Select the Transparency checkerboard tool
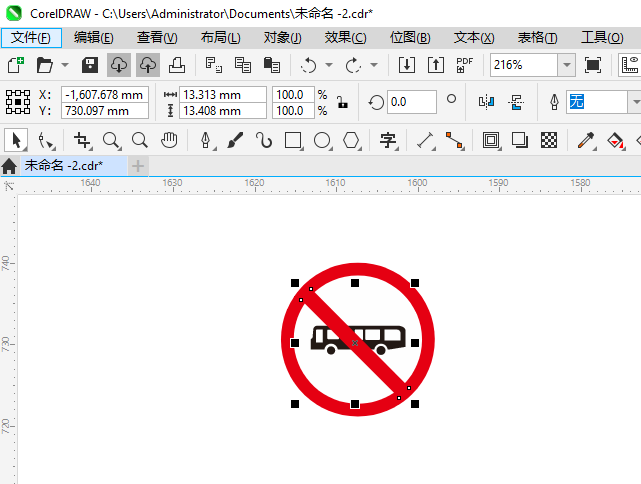Image resolution: width=641 pixels, height=484 pixels. tap(549, 141)
